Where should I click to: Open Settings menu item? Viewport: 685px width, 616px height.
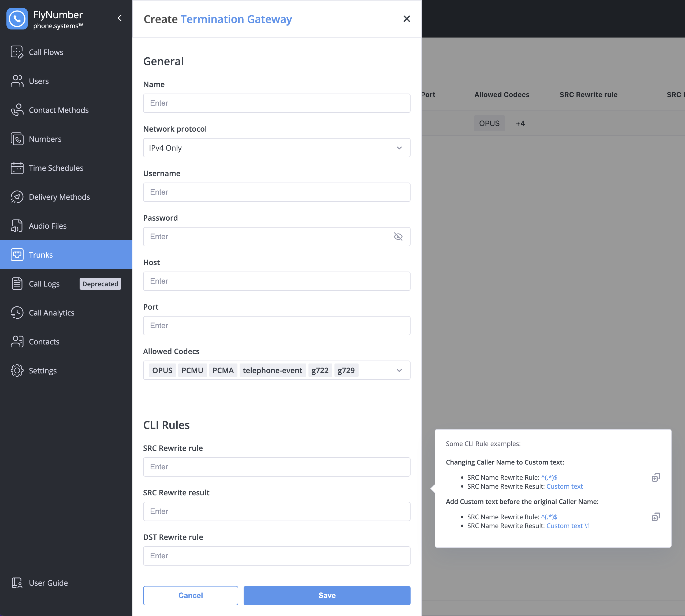point(66,371)
